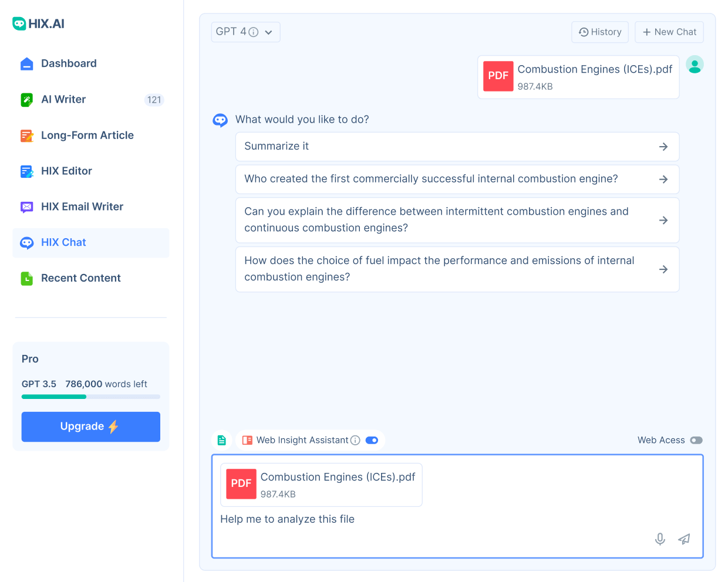This screenshot has width=728, height=582.
Task: Choose the Summarize it suggestion
Action: (x=457, y=147)
